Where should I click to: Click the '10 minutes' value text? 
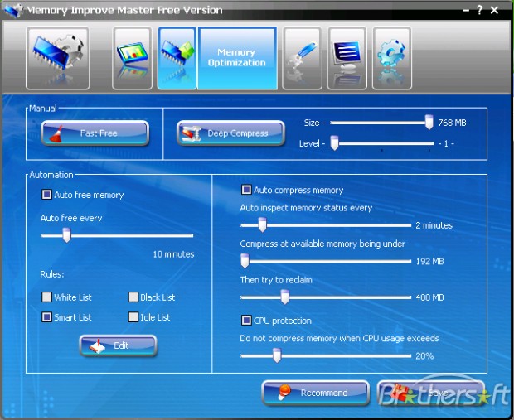[x=173, y=254]
